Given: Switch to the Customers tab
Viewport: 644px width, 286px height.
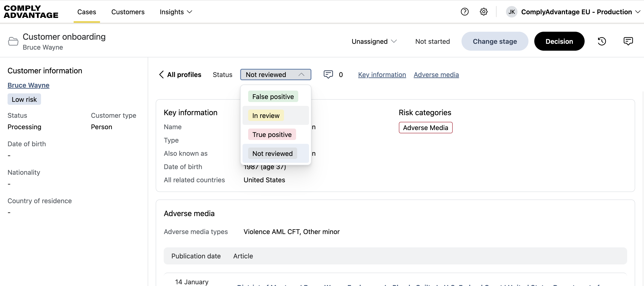Looking at the screenshot, I should (128, 12).
